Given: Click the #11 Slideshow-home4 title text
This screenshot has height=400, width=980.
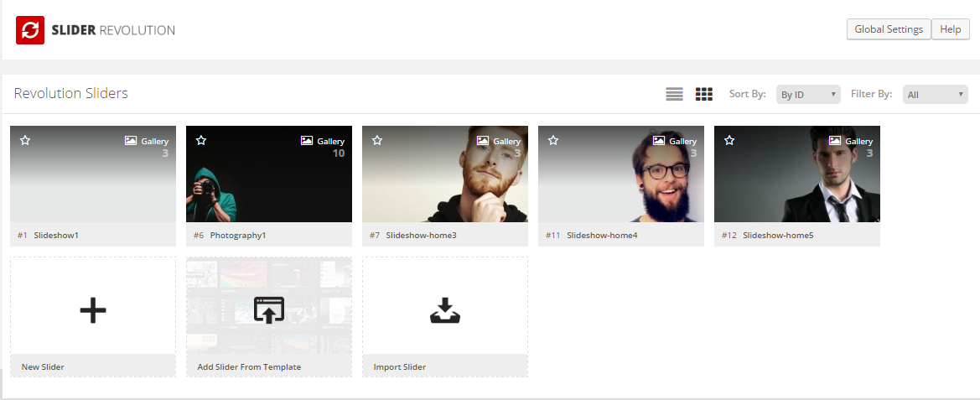Looking at the screenshot, I should click(x=592, y=236).
